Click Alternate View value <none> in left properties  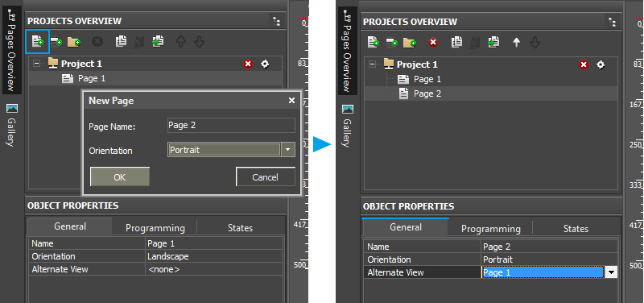pyautogui.click(x=214, y=269)
